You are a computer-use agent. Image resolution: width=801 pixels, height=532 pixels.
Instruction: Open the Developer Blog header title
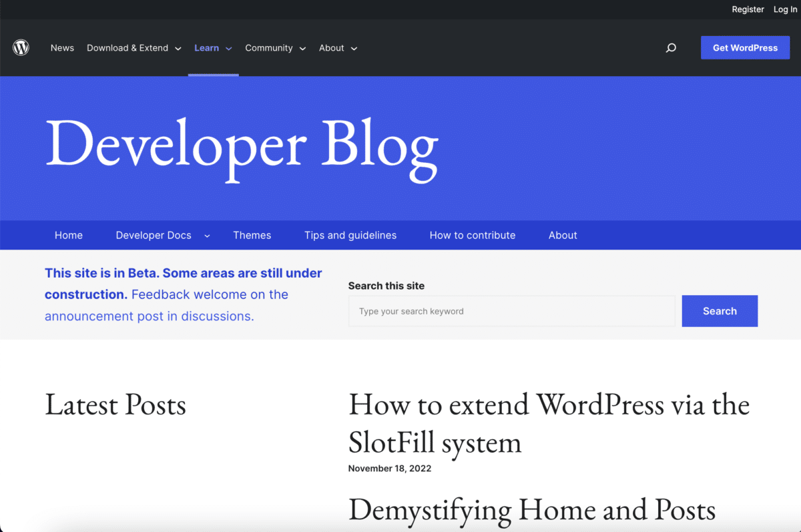242,146
